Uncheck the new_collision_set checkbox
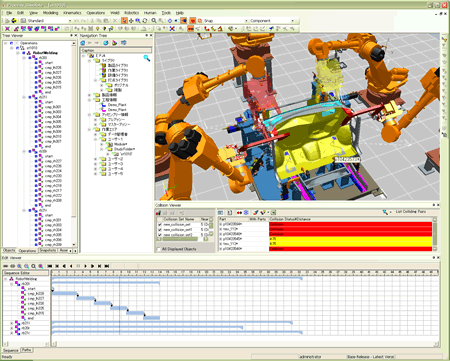 160,225
